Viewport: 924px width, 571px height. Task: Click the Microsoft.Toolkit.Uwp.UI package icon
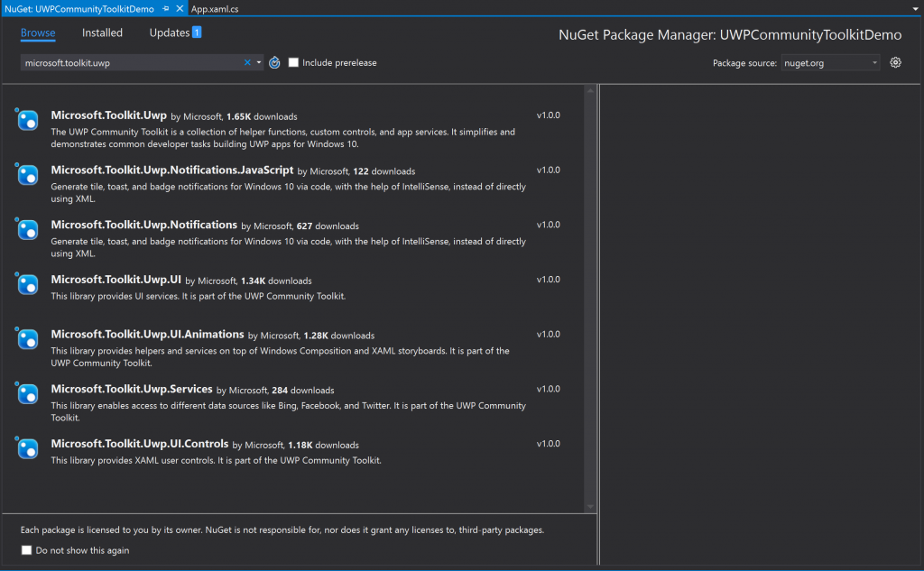coord(27,284)
